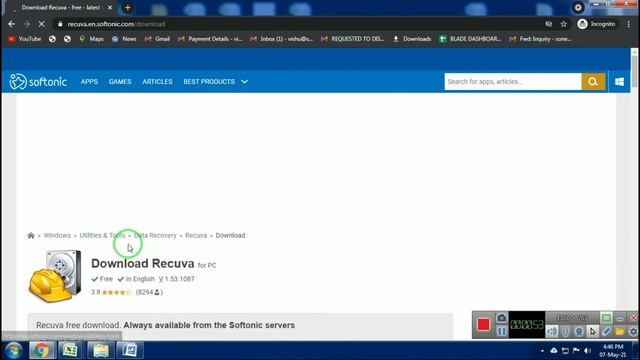Take a screenshot with the recorder camera icon
This screenshot has height=360, width=640.
click(x=502, y=318)
